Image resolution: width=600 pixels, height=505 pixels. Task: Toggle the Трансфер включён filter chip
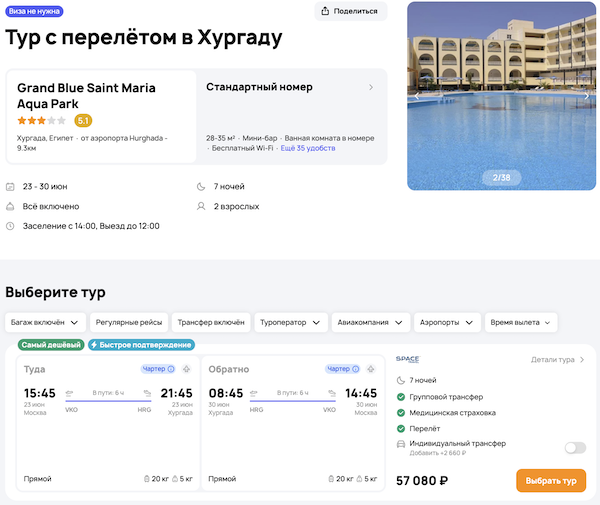(210, 322)
